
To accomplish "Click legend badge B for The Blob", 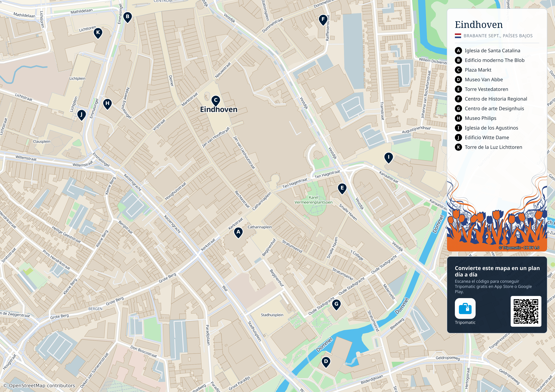I will [x=458, y=60].
